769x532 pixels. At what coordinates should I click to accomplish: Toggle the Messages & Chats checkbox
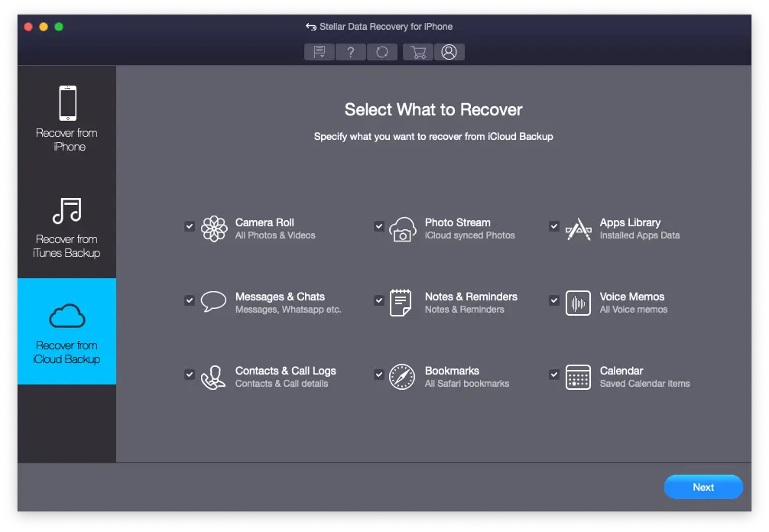click(190, 300)
